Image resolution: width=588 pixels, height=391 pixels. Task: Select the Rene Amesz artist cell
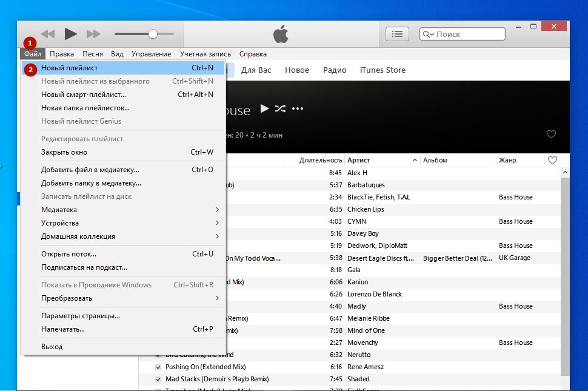(366, 367)
